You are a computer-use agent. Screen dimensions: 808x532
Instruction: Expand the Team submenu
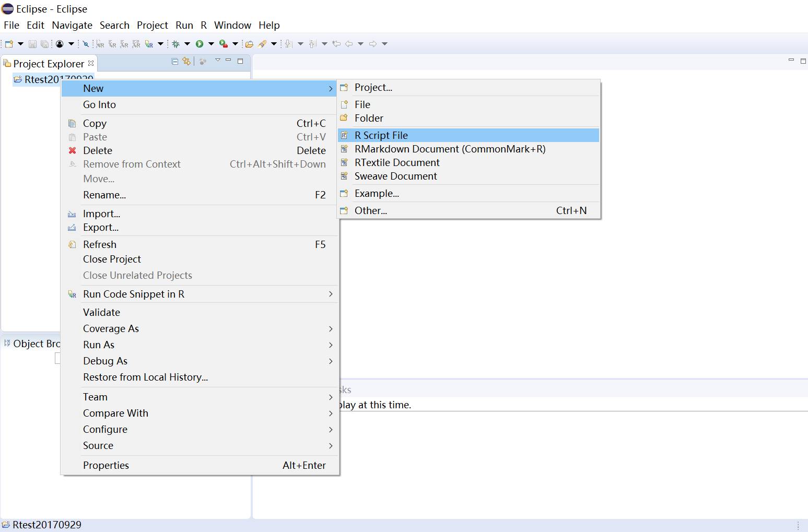(x=200, y=397)
